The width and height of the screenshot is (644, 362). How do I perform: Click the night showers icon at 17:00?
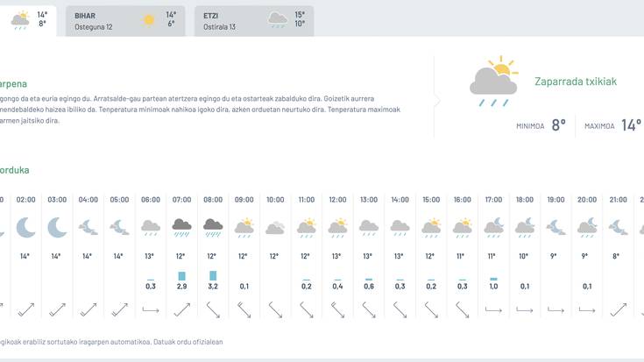coord(493,228)
